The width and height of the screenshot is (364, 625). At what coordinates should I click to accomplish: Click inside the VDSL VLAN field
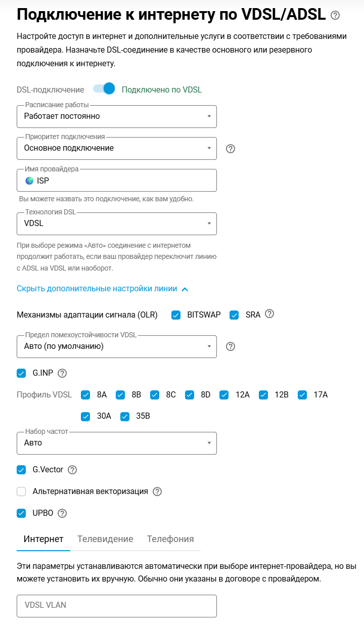click(x=116, y=605)
